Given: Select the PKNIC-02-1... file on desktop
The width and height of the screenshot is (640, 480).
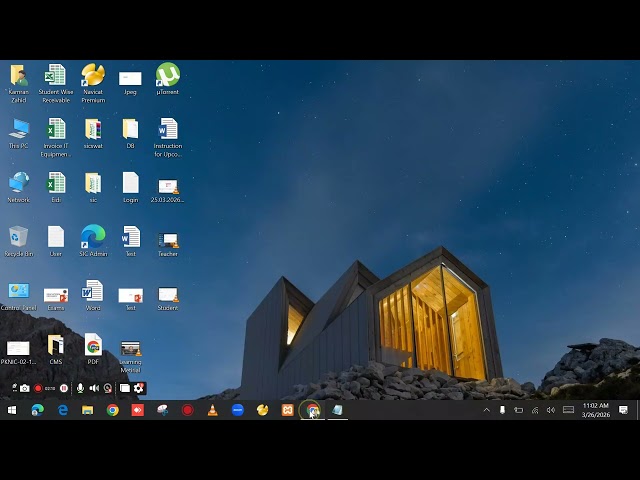Looking at the screenshot, I should 18,353.
